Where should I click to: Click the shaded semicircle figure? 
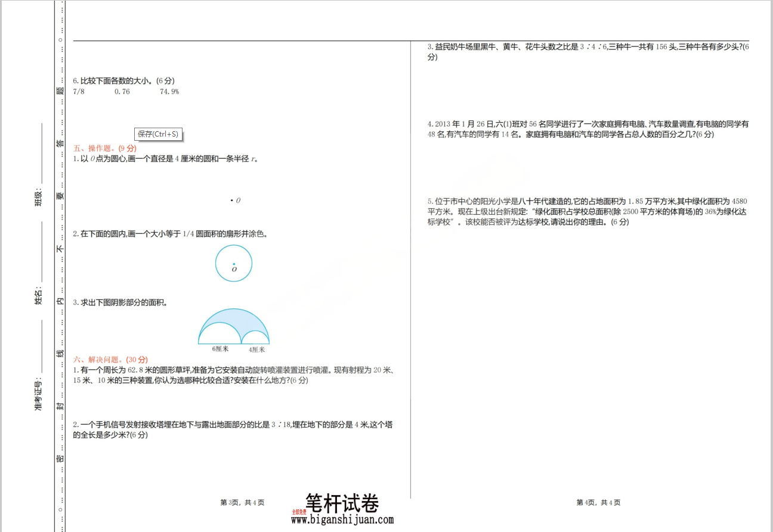[x=234, y=325]
